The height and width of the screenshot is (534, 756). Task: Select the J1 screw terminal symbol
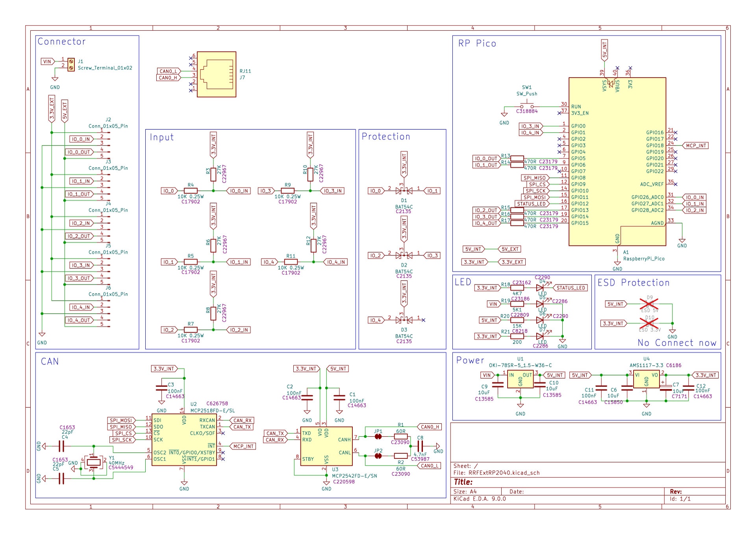coord(71,65)
